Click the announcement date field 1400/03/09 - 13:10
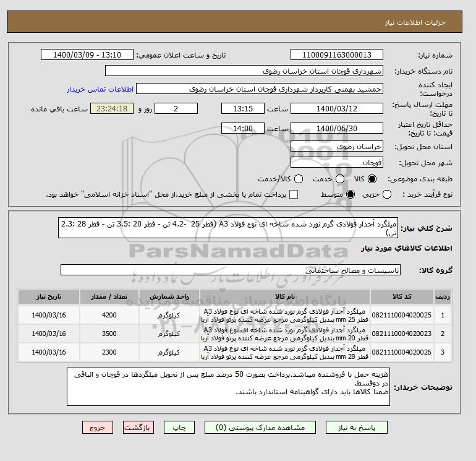Screen dimensions: 476x461 click(x=87, y=54)
